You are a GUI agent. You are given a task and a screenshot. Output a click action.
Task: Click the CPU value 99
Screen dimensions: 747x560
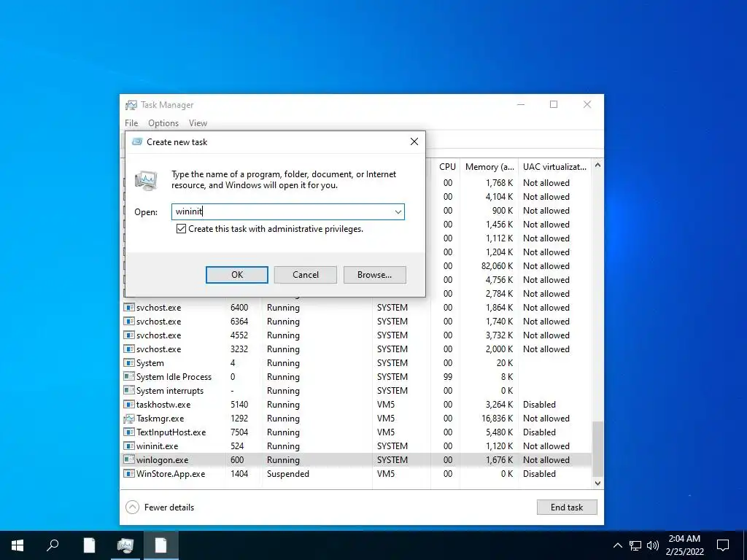[x=448, y=377]
